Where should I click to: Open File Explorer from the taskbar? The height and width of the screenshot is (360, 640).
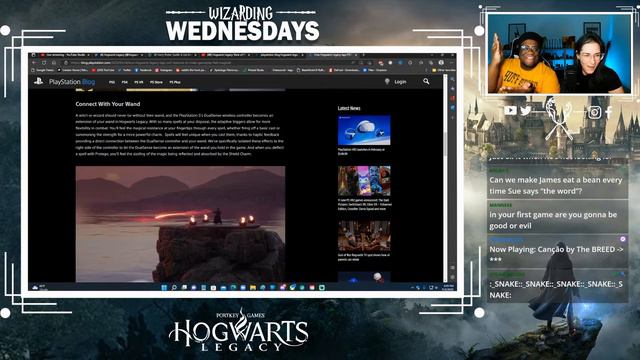253,287
